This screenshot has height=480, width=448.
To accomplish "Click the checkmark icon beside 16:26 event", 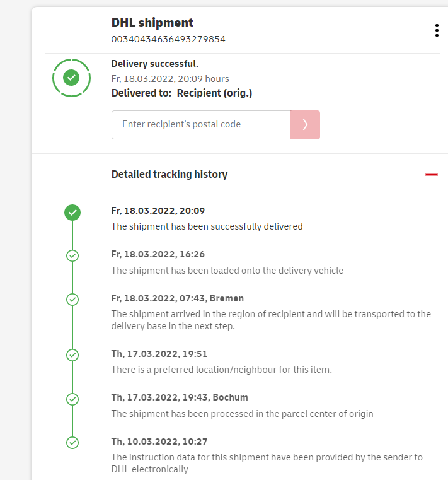I will [x=72, y=255].
